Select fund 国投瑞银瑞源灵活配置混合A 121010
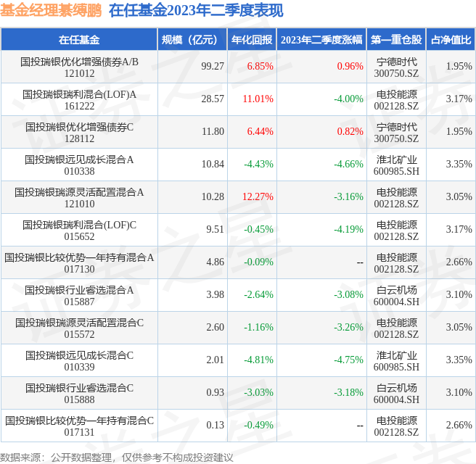The width and height of the screenshot is (476, 464). pos(79,198)
